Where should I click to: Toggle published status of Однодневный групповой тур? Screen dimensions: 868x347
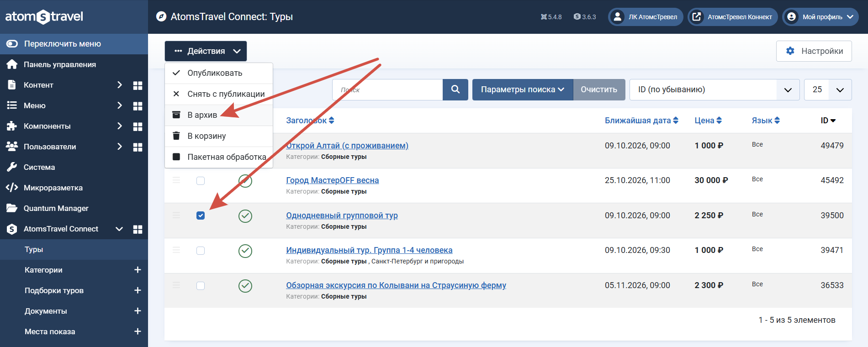click(245, 216)
